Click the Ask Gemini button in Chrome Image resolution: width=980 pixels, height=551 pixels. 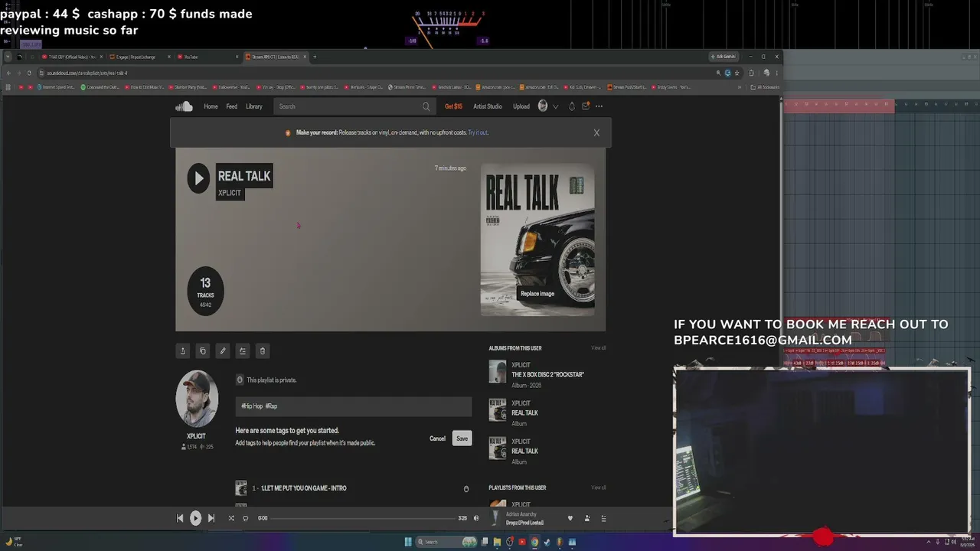(724, 57)
